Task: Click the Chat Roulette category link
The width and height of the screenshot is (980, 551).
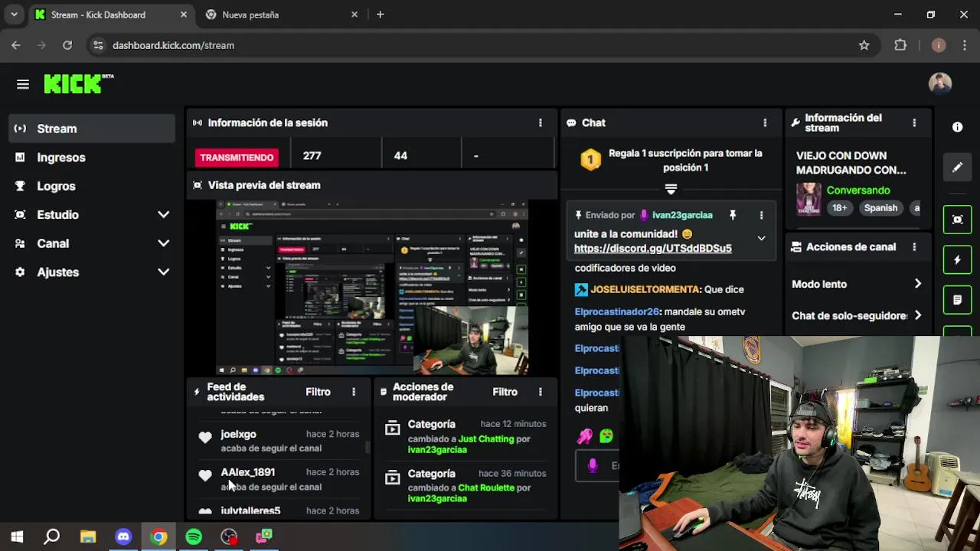Action: click(486, 488)
